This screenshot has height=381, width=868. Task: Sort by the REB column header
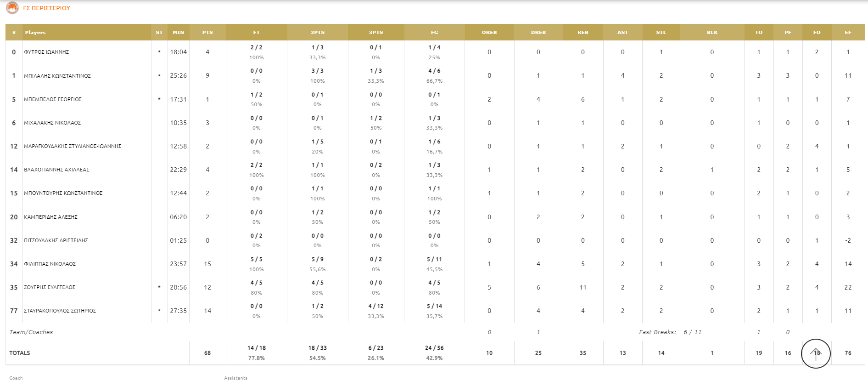pyautogui.click(x=582, y=33)
